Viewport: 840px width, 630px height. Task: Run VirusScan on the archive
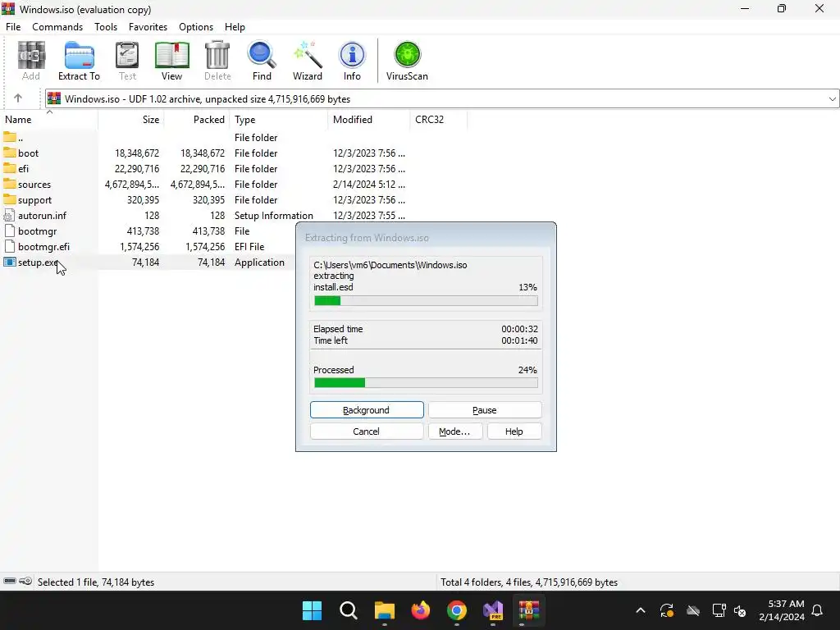[407, 61]
